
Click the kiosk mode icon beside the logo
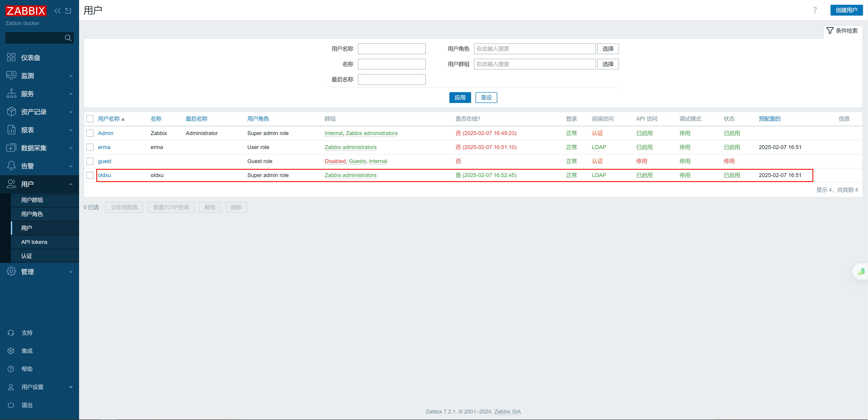68,11
